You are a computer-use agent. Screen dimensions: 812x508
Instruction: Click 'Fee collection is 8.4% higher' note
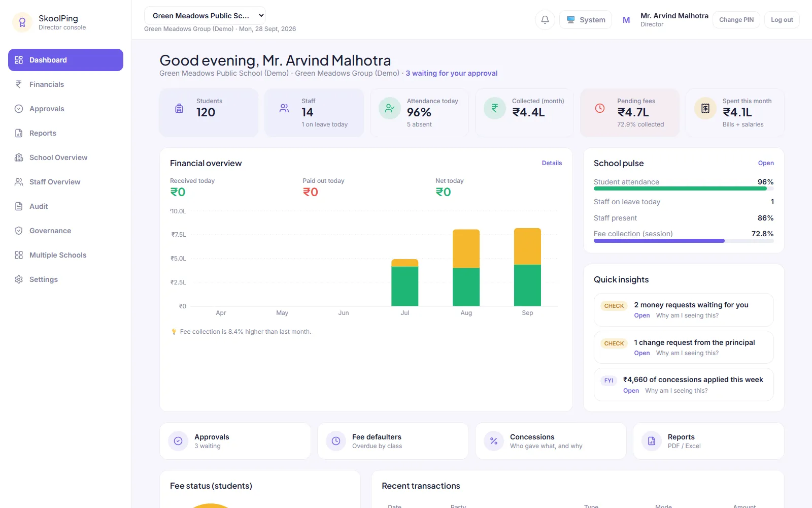click(x=241, y=332)
